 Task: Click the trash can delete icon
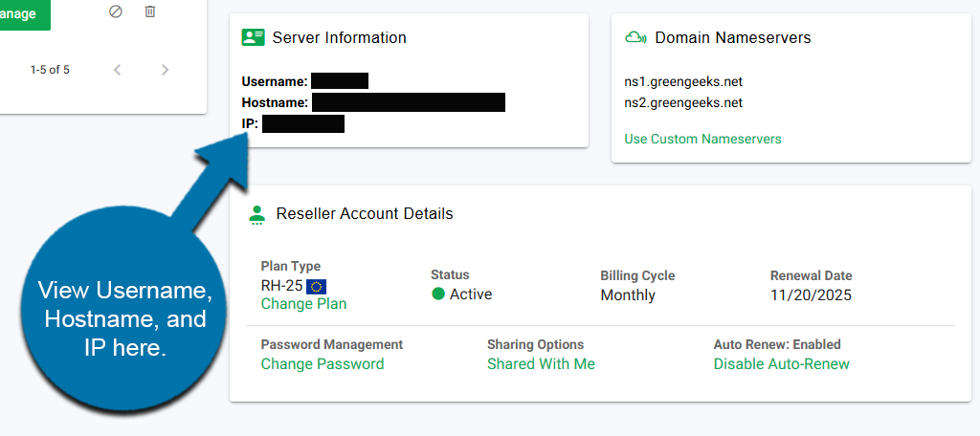click(x=150, y=11)
